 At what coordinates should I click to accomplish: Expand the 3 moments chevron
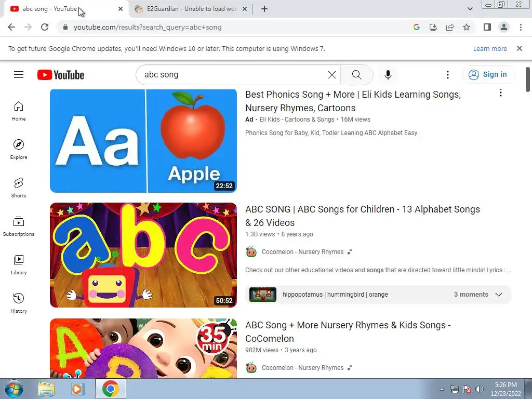(499, 295)
